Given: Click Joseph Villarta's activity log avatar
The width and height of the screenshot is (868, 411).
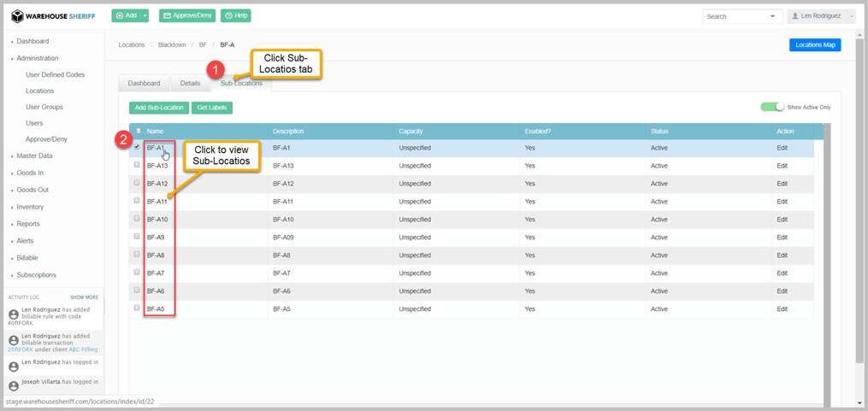Looking at the screenshot, I should click(14, 385).
